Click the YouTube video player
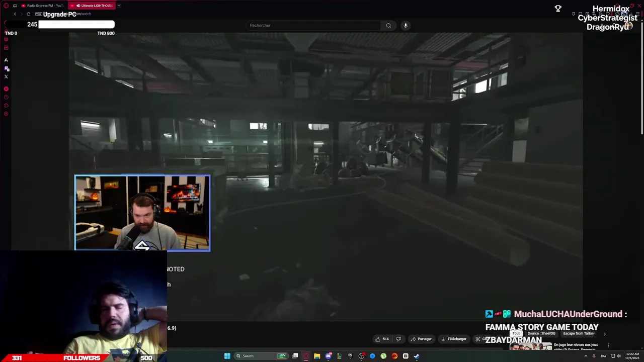This screenshot has height=362, width=644. pos(326,177)
